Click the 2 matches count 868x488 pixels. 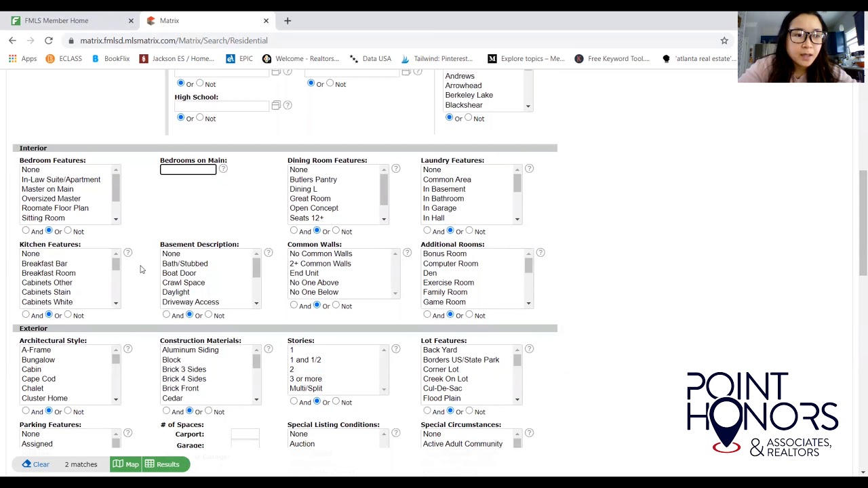click(x=81, y=464)
